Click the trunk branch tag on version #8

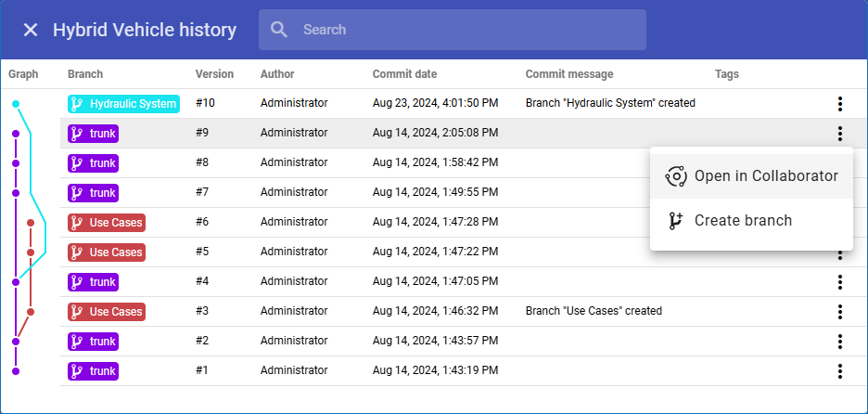tap(94, 163)
